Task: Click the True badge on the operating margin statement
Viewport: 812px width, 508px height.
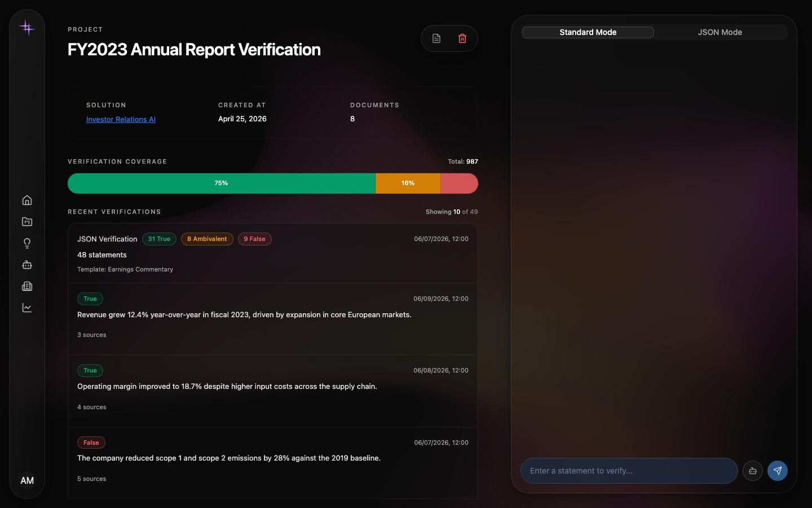Action: (90, 370)
